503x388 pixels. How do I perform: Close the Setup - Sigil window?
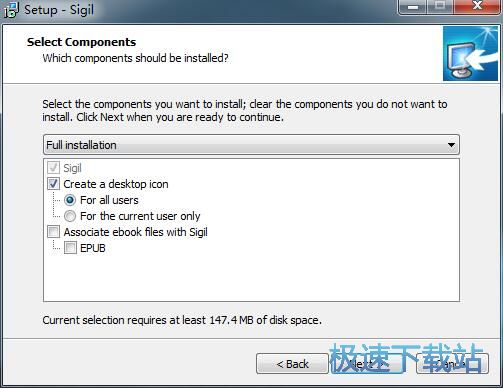[x=477, y=7]
